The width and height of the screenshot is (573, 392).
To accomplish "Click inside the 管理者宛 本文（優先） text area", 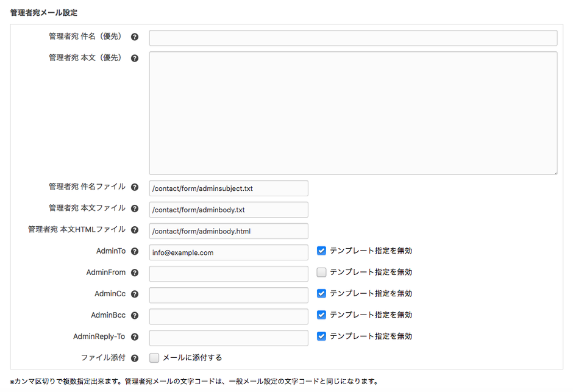I will click(x=352, y=113).
